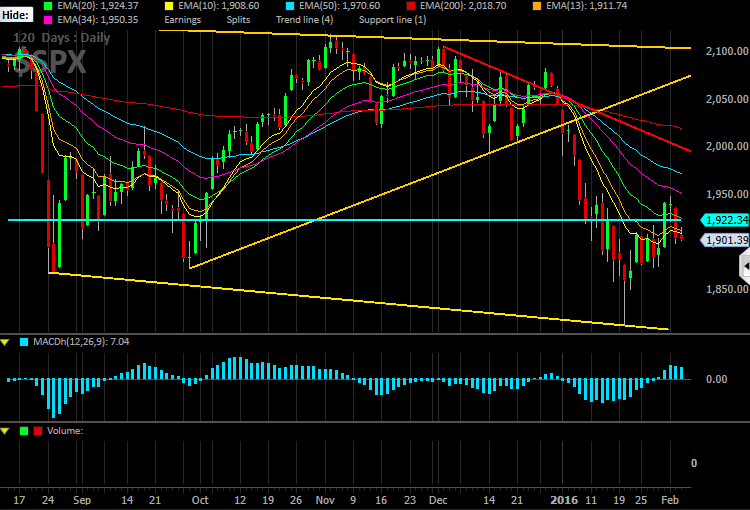Click the Oct date axis label

[x=200, y=500]
